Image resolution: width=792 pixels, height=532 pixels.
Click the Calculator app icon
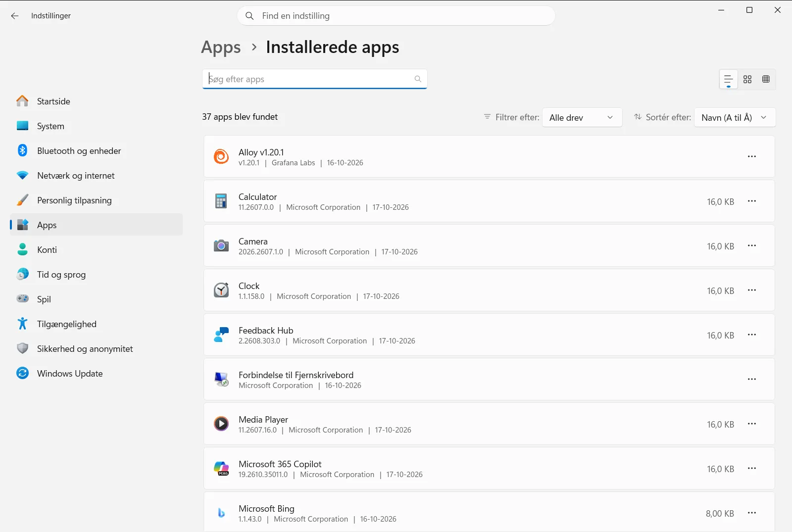pos(221,201)
